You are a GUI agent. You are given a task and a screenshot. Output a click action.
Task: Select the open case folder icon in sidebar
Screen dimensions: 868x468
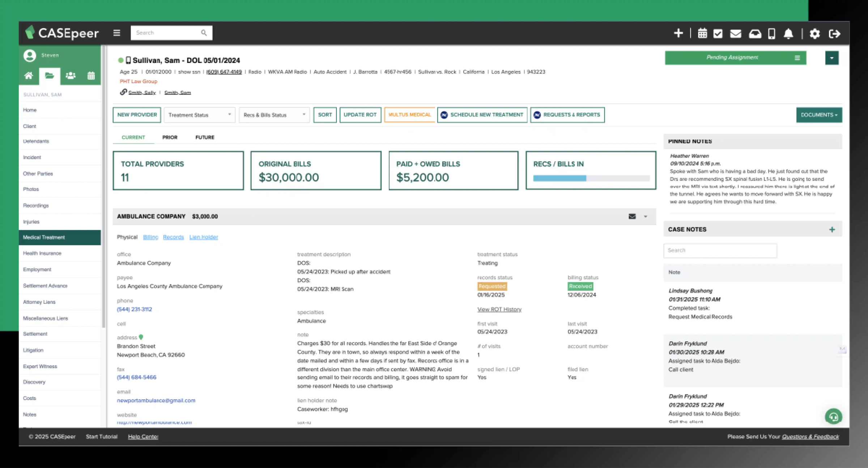coord(50,76)
